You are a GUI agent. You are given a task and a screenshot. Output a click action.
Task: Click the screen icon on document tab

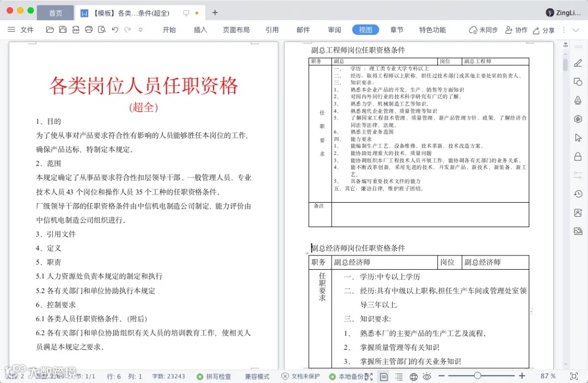pyautogui.click(x=186, y=13)
